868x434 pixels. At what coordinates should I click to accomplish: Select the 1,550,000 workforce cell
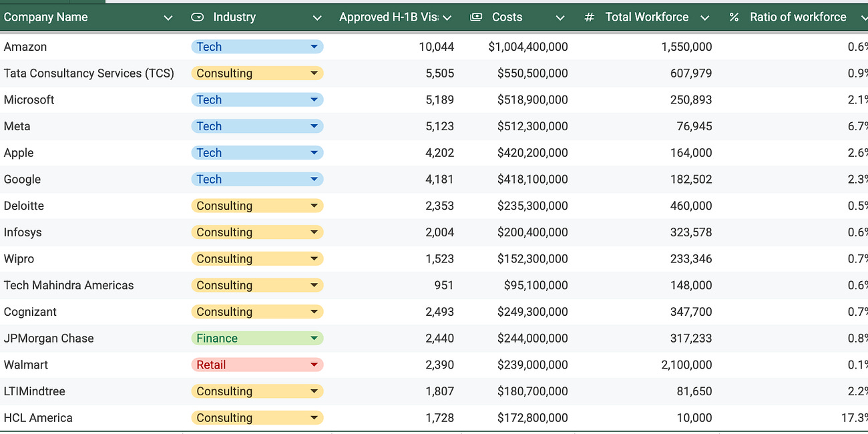pos(647,47)
